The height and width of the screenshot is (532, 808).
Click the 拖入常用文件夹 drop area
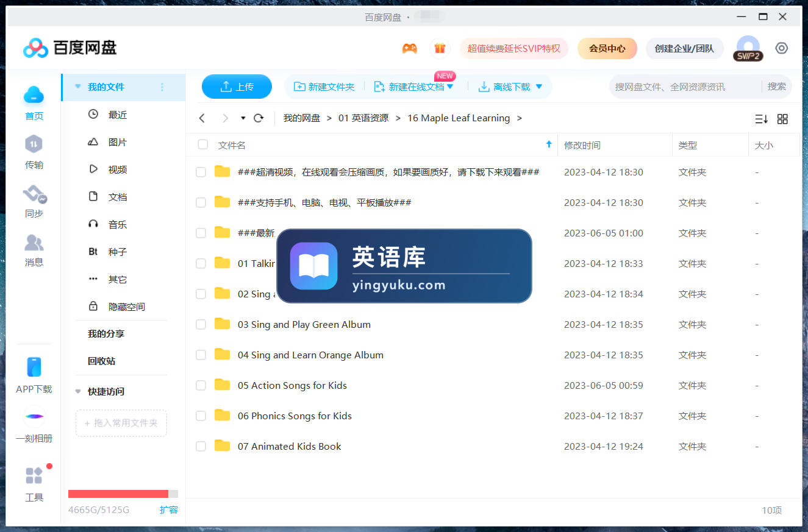(x=121, y=423)
